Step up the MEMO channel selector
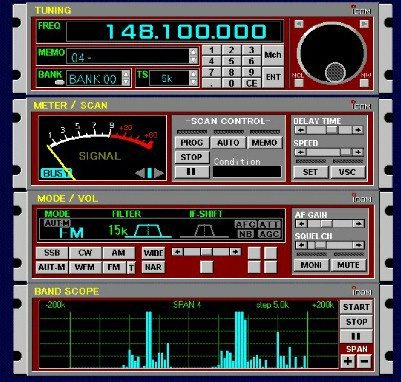401x382 pixels. coord(193,52)
